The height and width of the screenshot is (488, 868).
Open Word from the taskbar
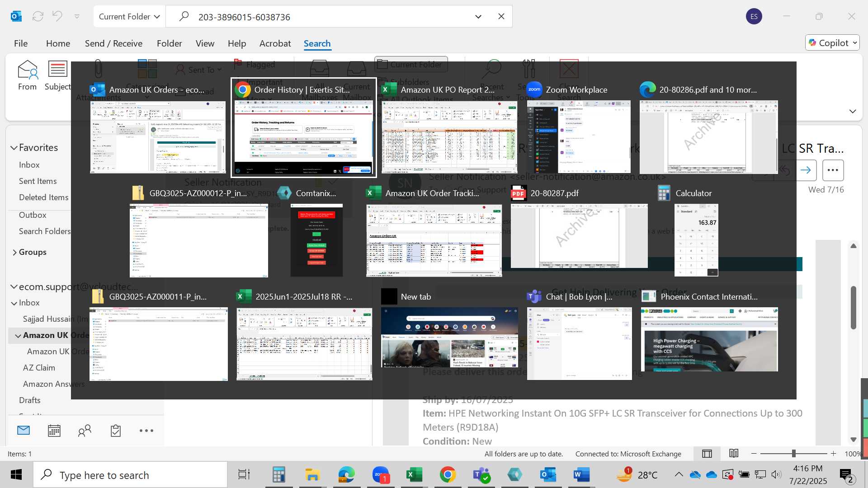click(x=581, y=475)
